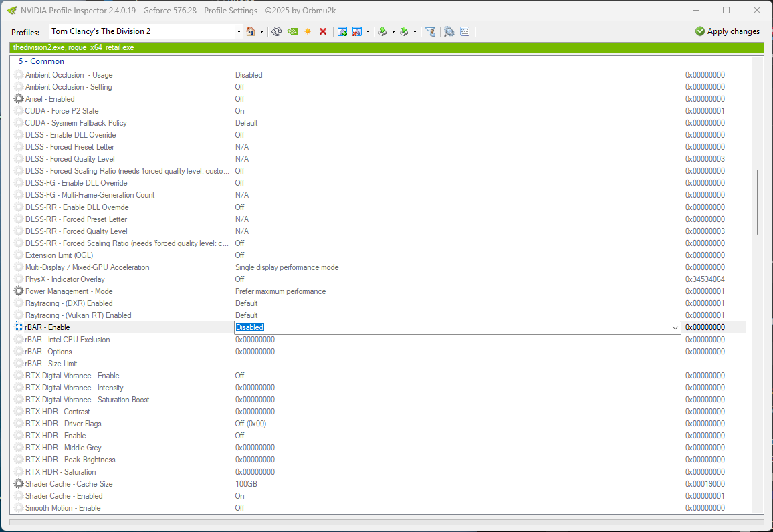Click the filter customized settings icon

click(431, 31)
